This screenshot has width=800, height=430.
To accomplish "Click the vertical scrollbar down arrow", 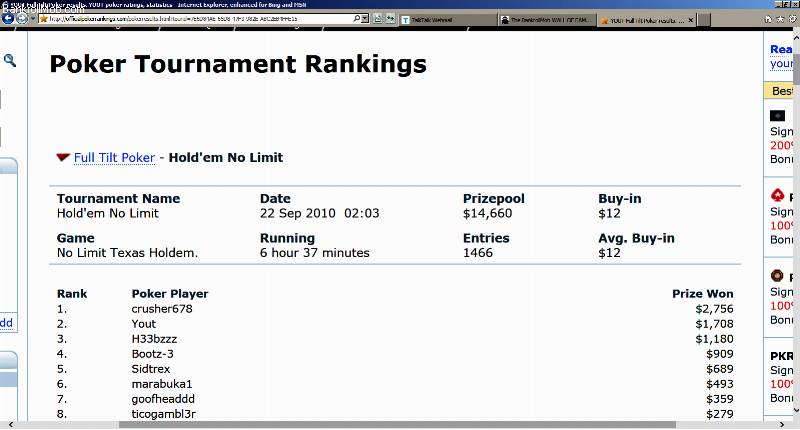I will click(796, 410).
